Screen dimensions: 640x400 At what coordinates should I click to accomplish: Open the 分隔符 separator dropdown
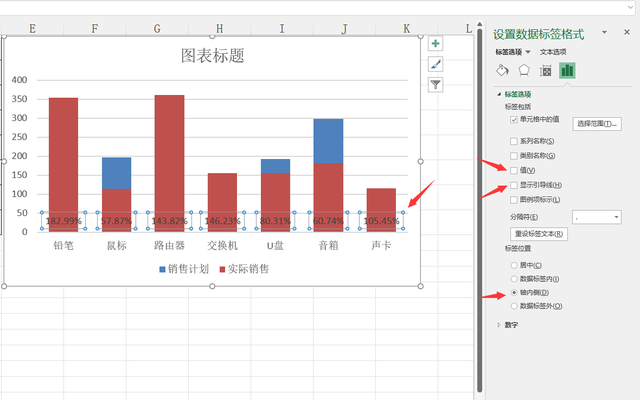[597, 217]
